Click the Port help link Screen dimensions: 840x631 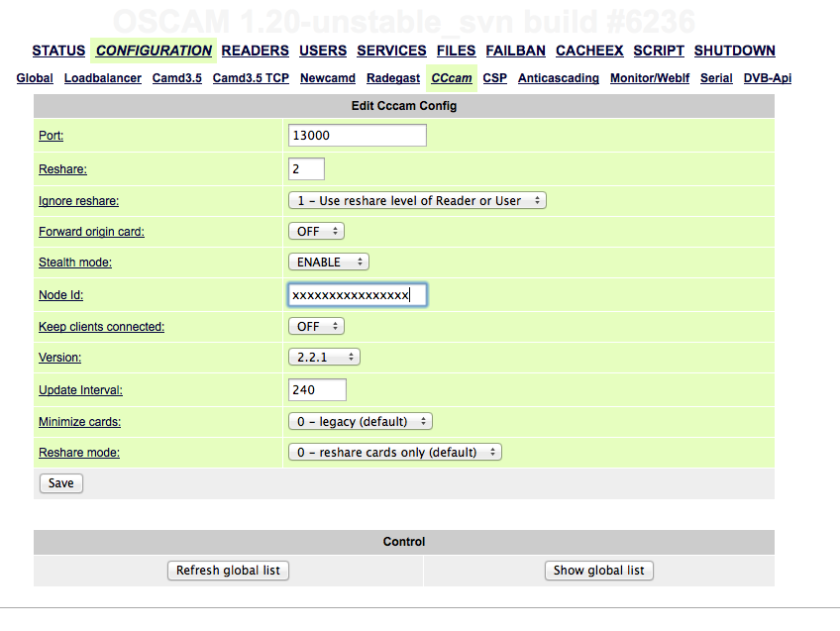click(x=51, y=136)
